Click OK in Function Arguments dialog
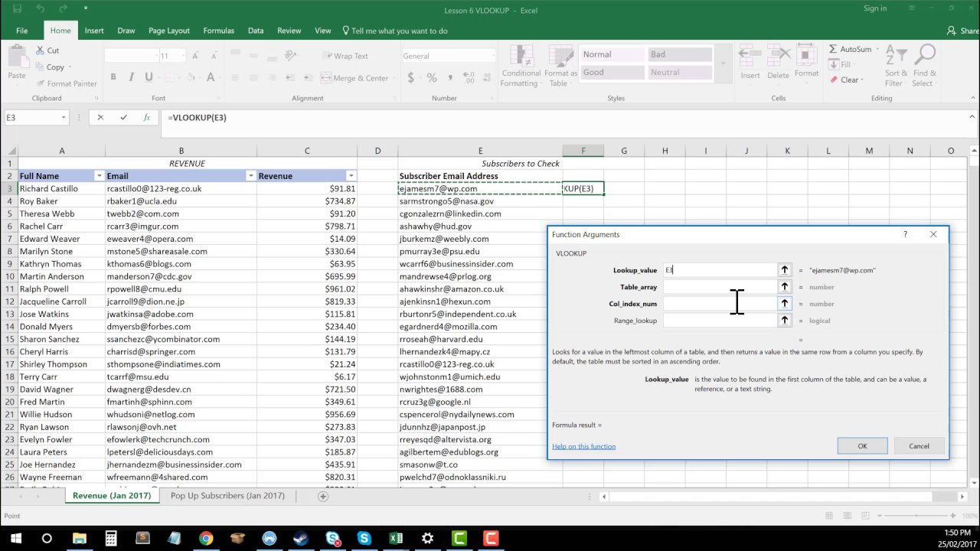 (x=862, y=446)
